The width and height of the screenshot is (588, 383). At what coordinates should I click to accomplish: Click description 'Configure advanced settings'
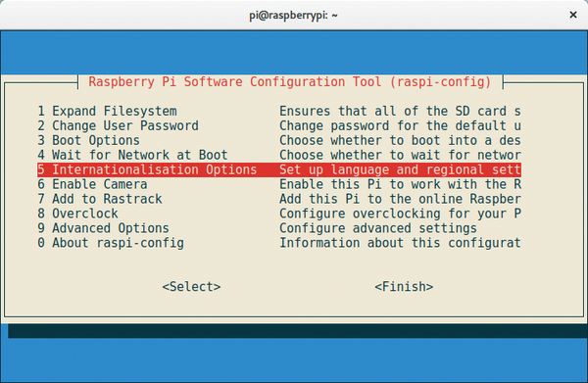[378, 228]
